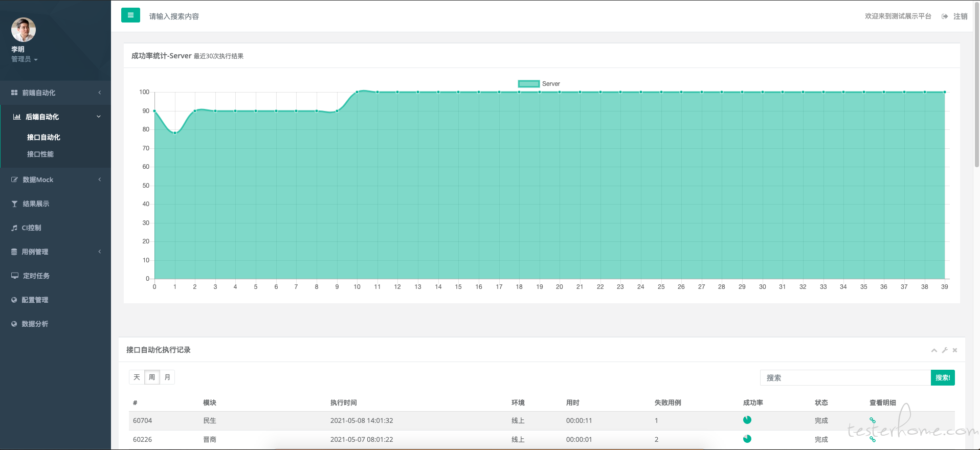Viewport: 980px width, 450px height.
Task: Click the 数据分析 globe icon
Action: [14, 324]
